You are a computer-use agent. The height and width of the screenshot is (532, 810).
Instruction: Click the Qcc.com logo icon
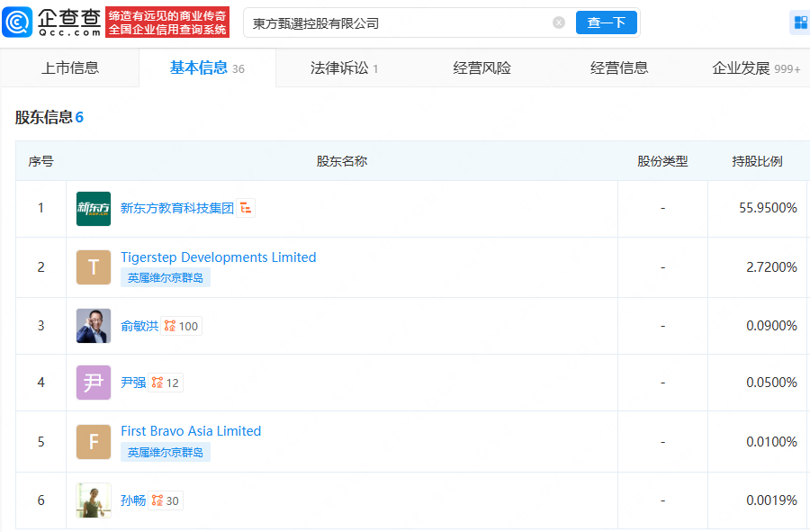click(x=18, y=23)
